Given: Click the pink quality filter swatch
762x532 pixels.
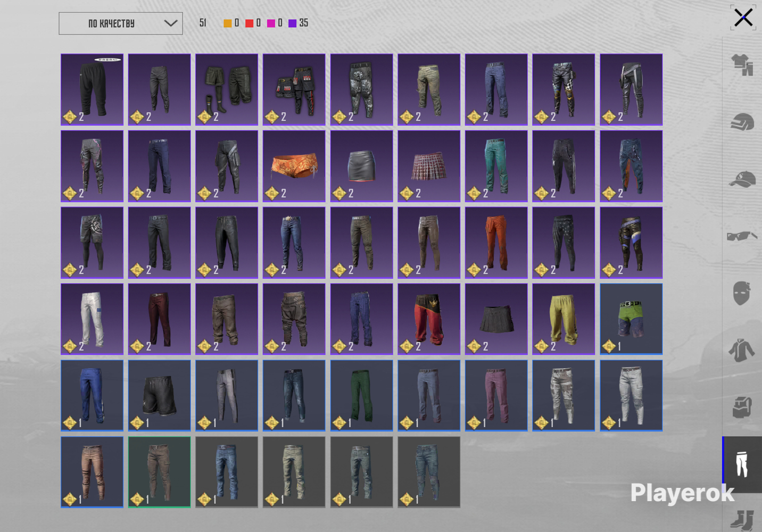Looking at the screenshot, I should point(271,23).
